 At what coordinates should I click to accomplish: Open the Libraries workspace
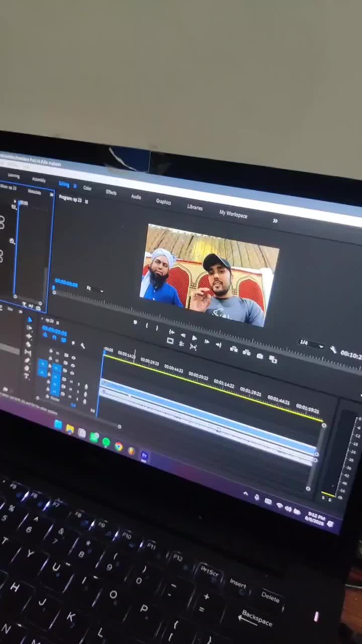pyautogui.click(x=195, y=207)
